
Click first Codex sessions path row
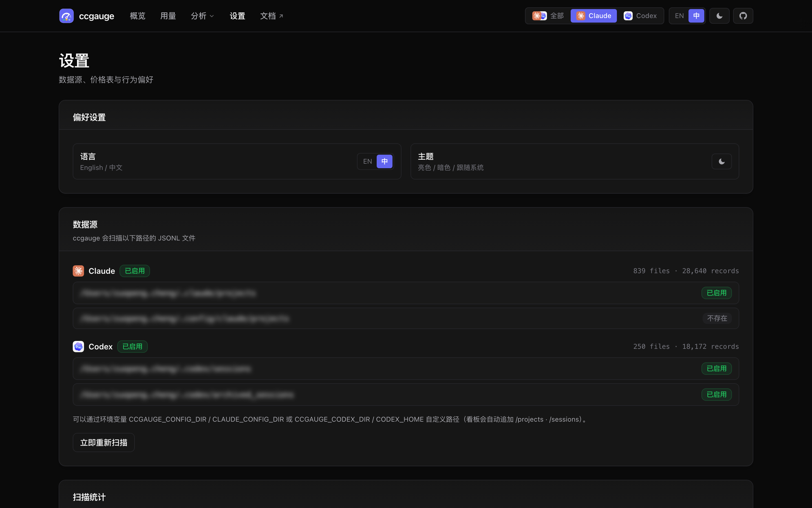coord(406,369)
